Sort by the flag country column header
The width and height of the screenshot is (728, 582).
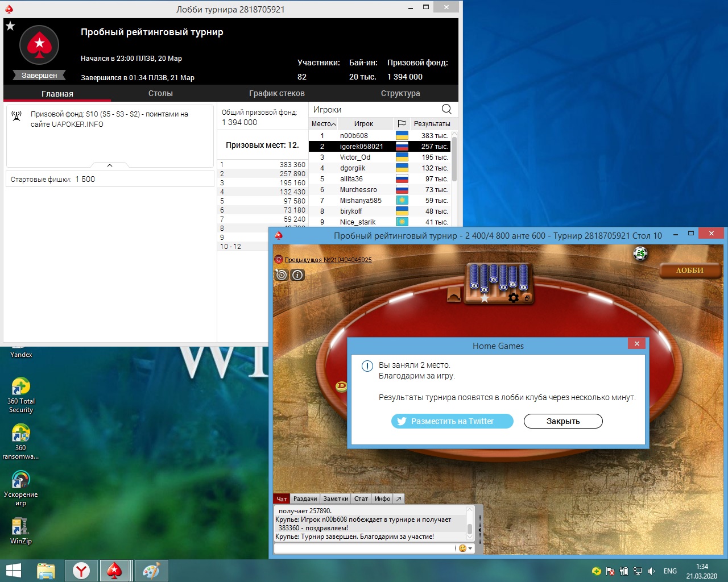pyautogui.click(x=402, y=123)
